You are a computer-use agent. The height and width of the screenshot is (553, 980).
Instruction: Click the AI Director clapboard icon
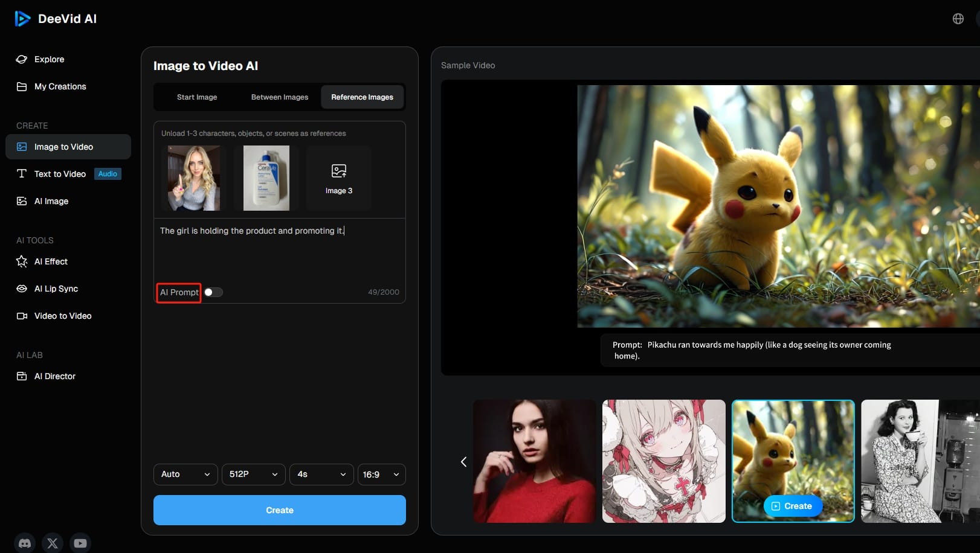click(22, 376)
